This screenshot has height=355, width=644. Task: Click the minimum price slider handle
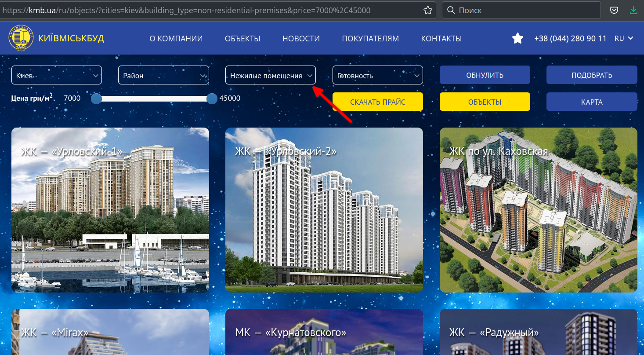(x=96, y=99)
